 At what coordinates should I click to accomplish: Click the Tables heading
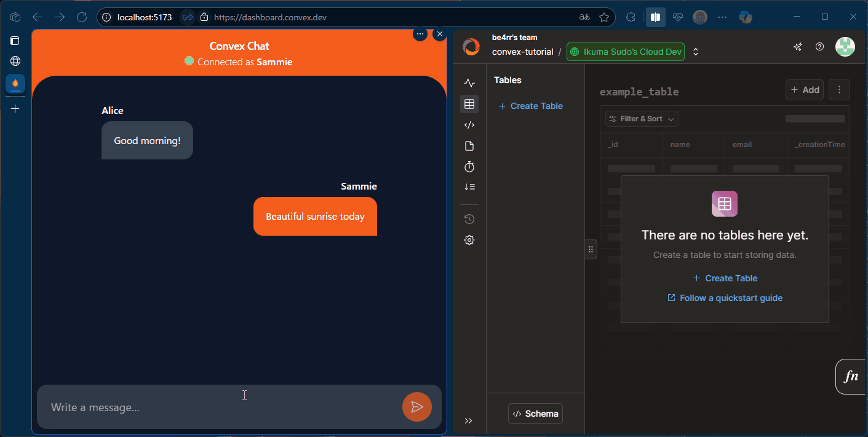(508, 80)
